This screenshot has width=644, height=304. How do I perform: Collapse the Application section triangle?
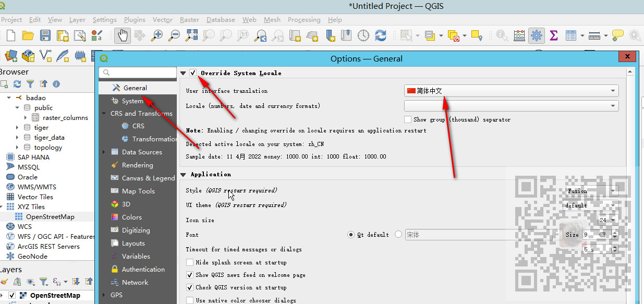coord(183,174)
